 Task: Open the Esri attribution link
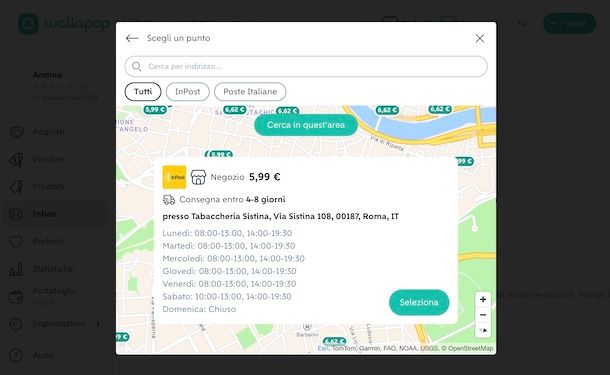[x=323, y=348]
